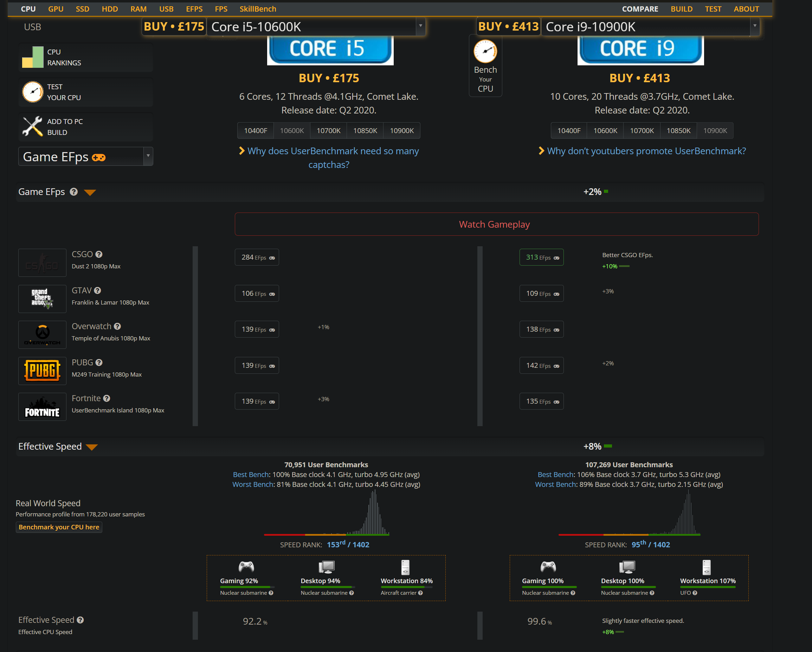
Task: Select 10850K under the i9 column
Action: (x=678, y=131)
